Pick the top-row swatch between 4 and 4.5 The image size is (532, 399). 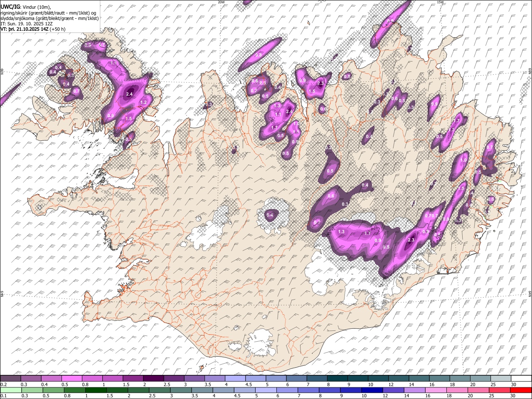234,379
